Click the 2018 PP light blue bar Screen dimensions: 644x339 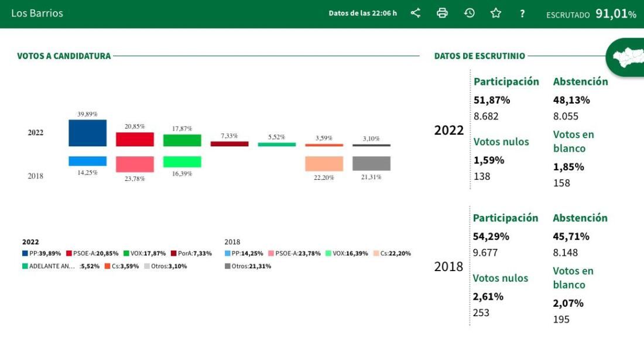[x=87, y=161]
